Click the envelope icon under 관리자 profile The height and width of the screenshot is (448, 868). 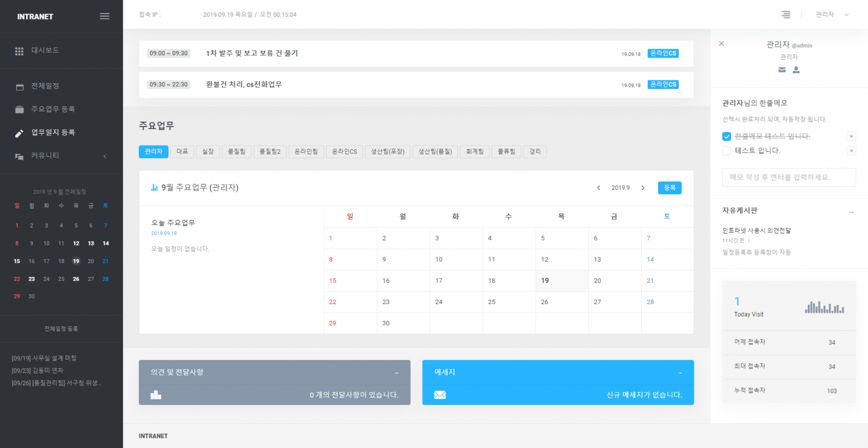point(782,70)
